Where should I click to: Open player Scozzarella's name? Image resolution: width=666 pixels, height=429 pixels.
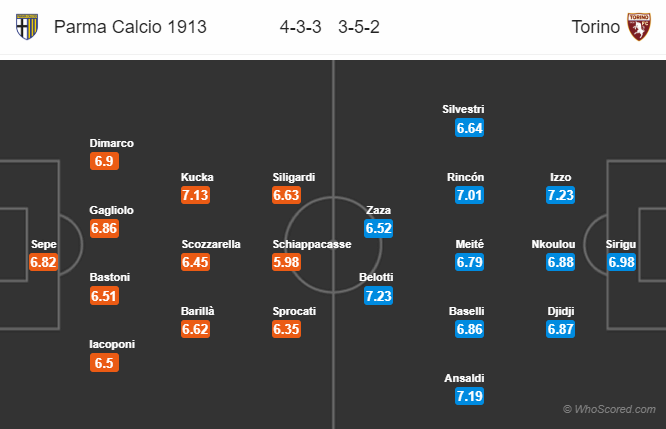coord(211,244)
